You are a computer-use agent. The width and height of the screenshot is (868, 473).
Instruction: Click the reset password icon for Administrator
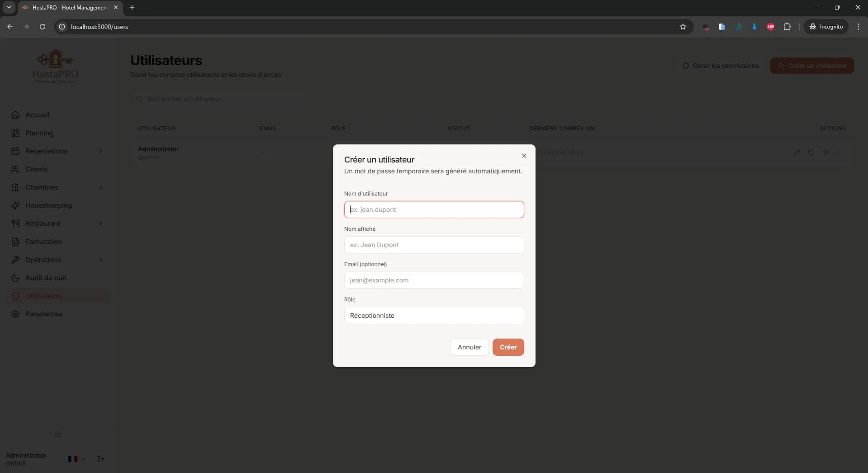pos(811,153)
